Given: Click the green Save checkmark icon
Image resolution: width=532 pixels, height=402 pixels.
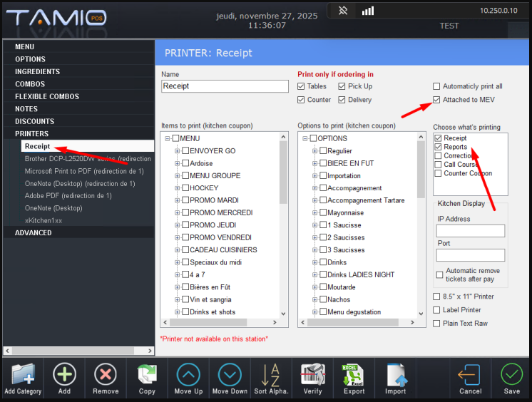Looking at the screenshot, I should [x=511, y=374].
